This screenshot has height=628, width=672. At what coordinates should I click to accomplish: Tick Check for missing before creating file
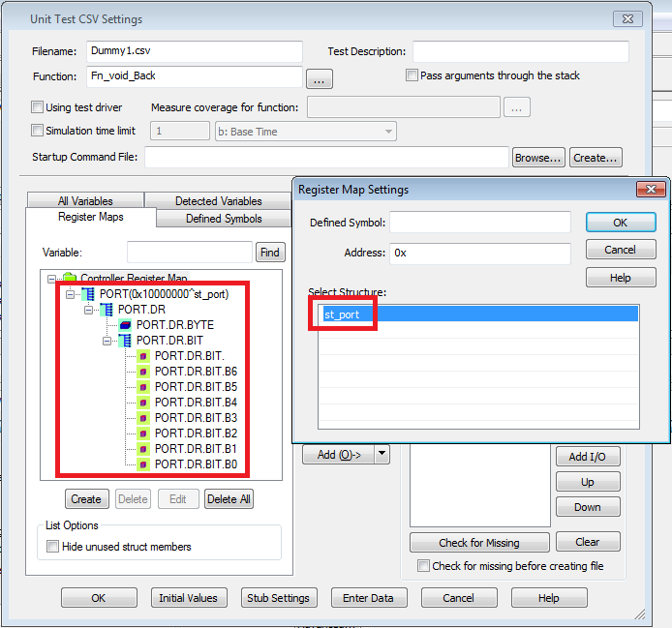click(x=423, y=565)
